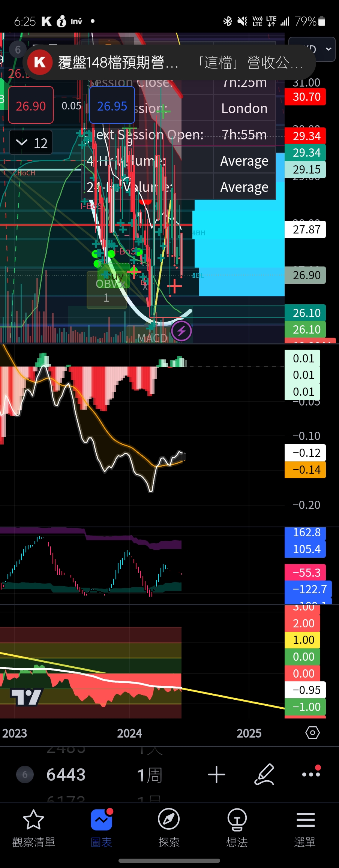Screen dimensions: 339x868
Task: Tap the gray 6 badge beside 6443
Action: [25, 775]
